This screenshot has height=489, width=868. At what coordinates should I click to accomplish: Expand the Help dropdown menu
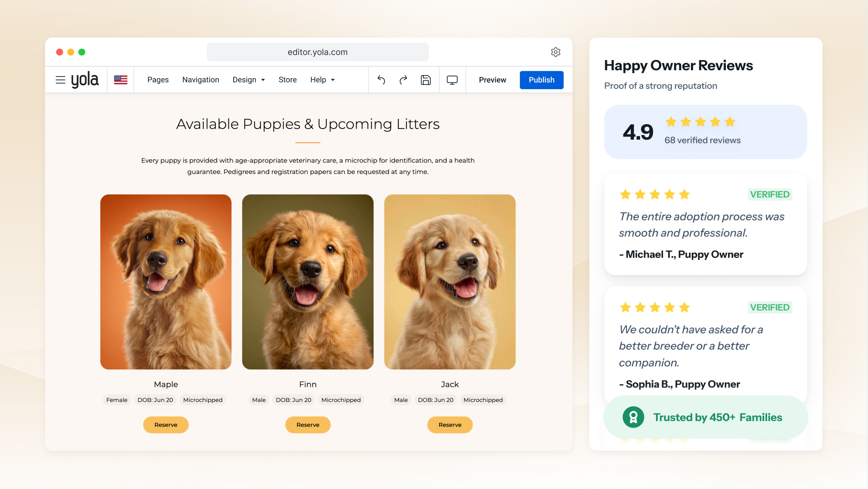322,80
